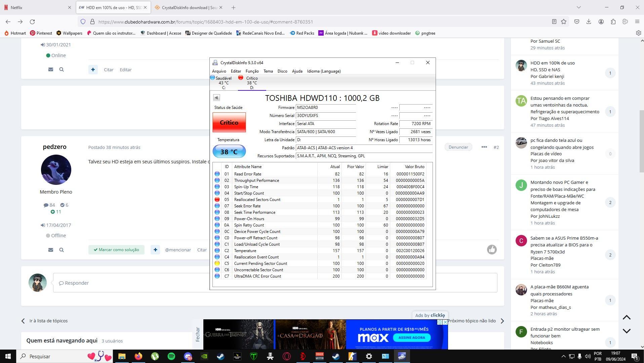
Task: Open the list all tabs dropdown
Action: click(x=579, y=7)
